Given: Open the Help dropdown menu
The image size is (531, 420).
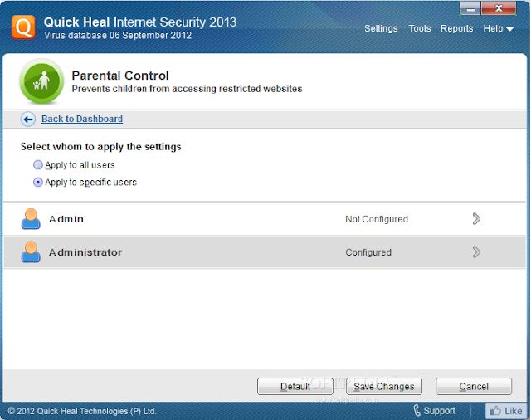Looking at the screenshot, I should [498, 29].
